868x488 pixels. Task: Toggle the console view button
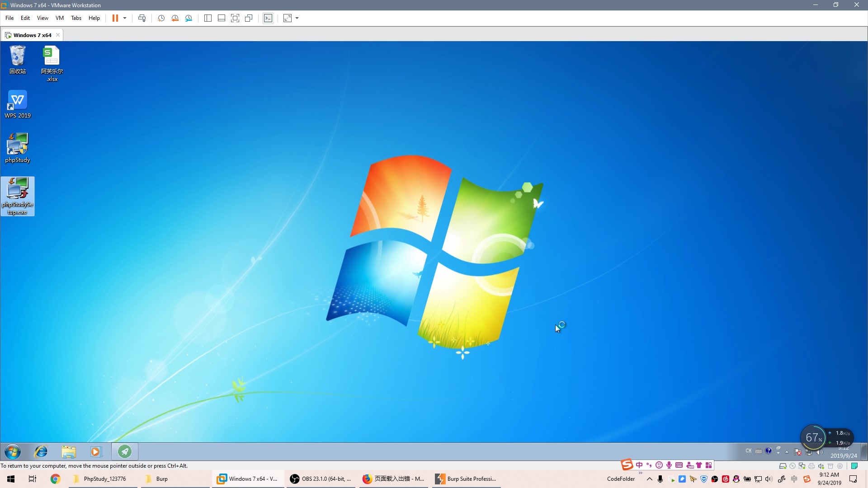[268, 18]
